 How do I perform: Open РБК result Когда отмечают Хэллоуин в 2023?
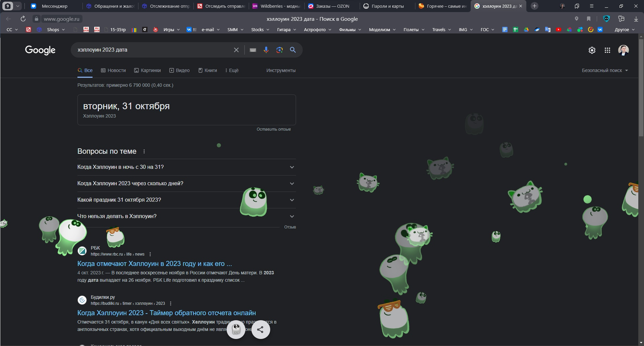155,264
